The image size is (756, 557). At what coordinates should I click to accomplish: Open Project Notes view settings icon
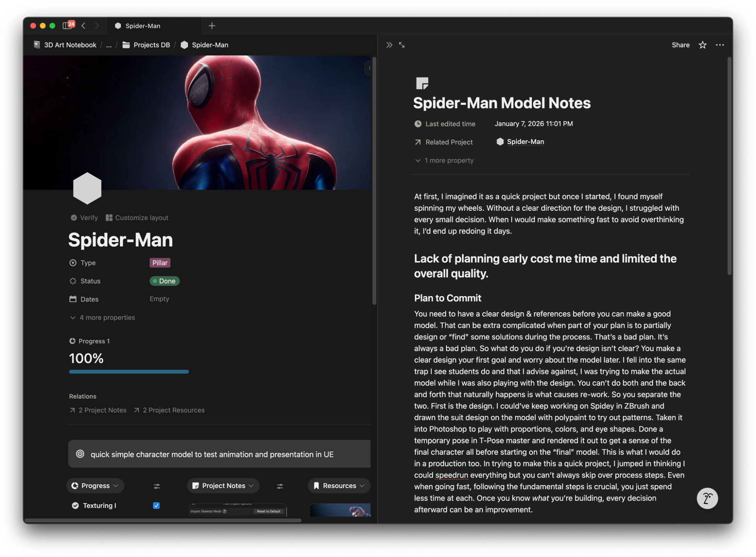pos(280,486)
